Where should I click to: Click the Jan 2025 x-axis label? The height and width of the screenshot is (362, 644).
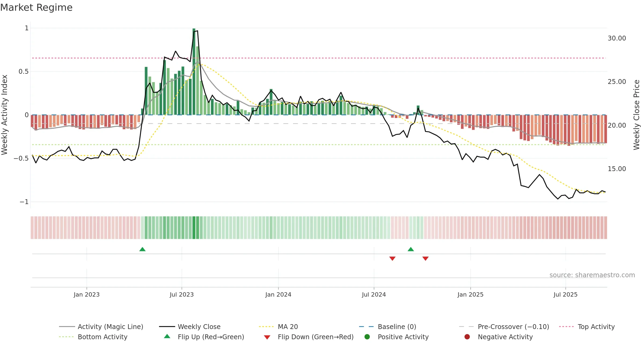[470, 294]
